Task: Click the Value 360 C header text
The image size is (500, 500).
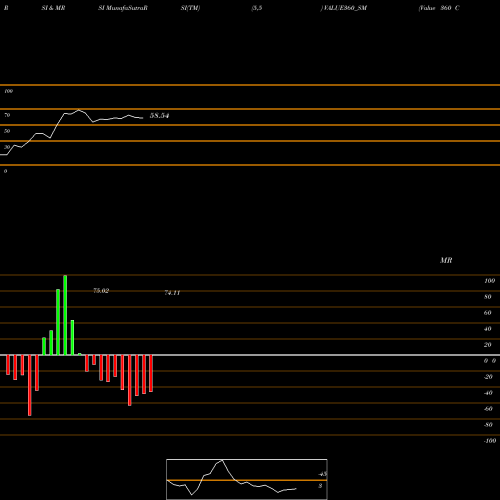Action: click(439, 8)
